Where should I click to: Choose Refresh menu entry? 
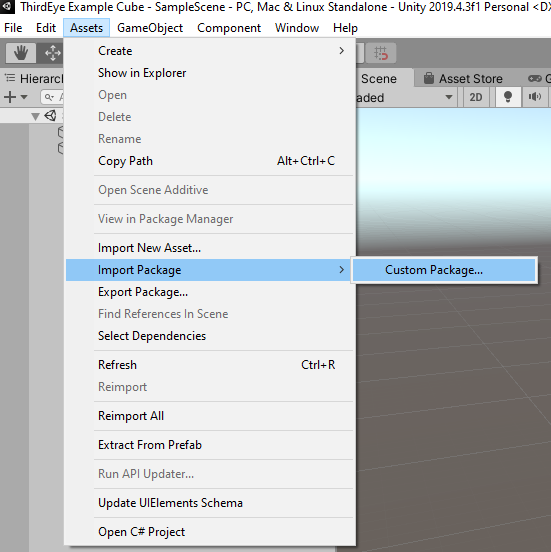click(210, 365)
